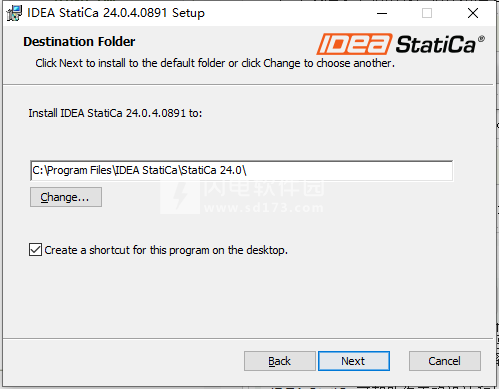Click the 'IDEA StatiCa 24.0.4.0891 Setup' title text
This screenshot has width=499, height=389.
pyautogui.click(x=116, y=13)
